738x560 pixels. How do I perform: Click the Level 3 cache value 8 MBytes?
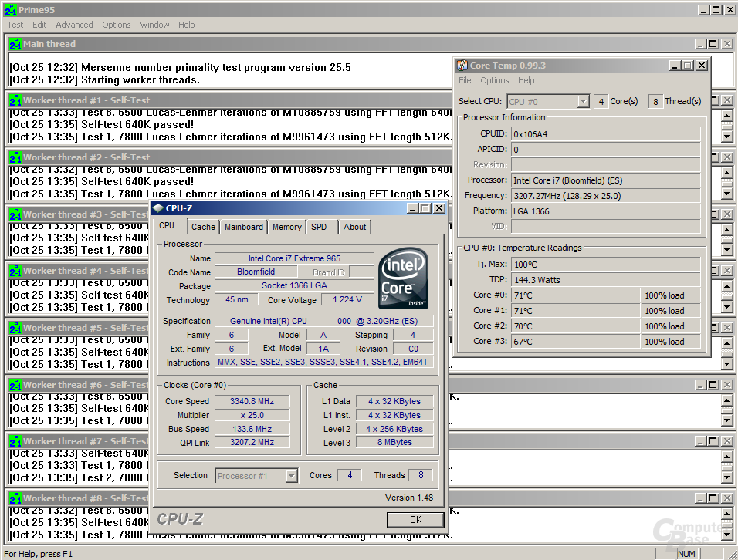(x=394, y=442)
